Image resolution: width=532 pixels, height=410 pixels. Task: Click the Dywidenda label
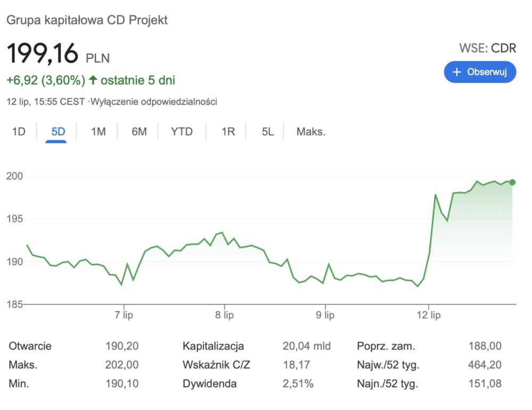pos(209,383)
